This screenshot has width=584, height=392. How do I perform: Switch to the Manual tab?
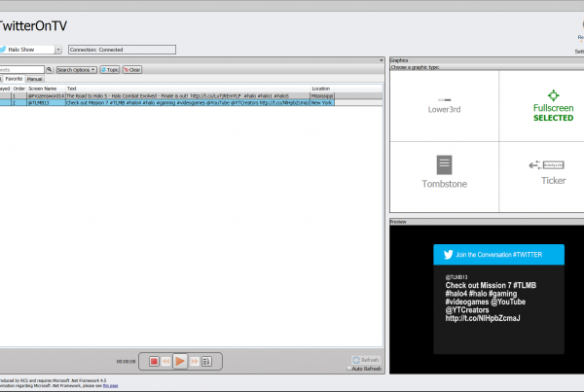[x=35, y=79]
